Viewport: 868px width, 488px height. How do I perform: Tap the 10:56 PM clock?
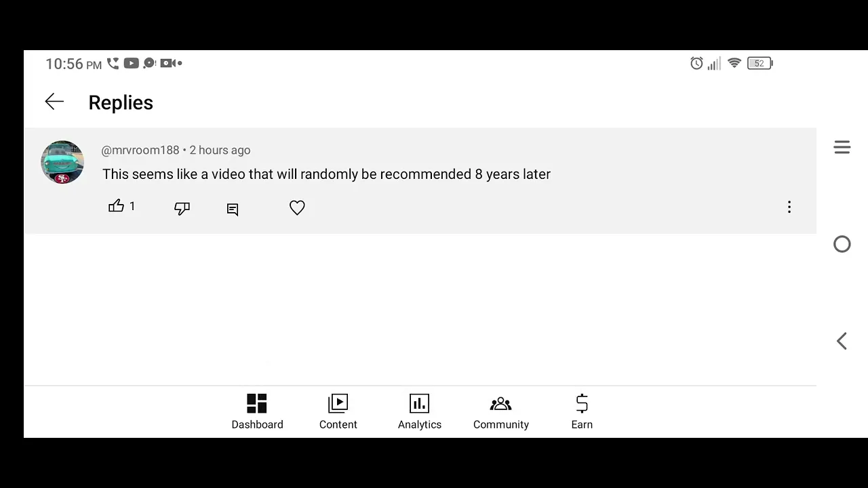tap(73, 64)
